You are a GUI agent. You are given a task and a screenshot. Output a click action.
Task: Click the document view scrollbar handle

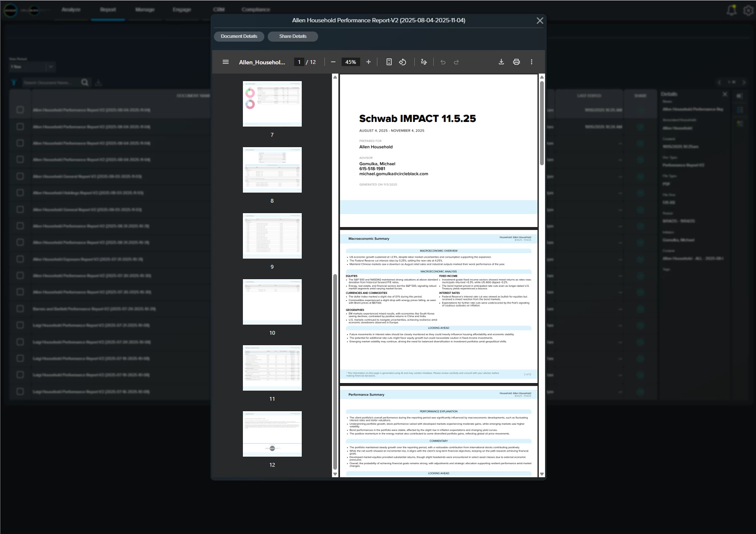(x=542, y=123)
